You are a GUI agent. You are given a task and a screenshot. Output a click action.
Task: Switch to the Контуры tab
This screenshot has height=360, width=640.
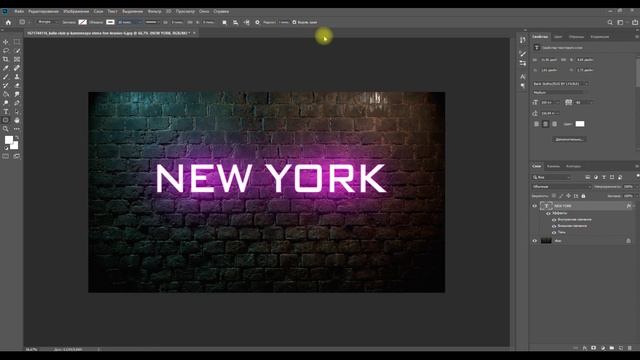click(x=573, y=166)
